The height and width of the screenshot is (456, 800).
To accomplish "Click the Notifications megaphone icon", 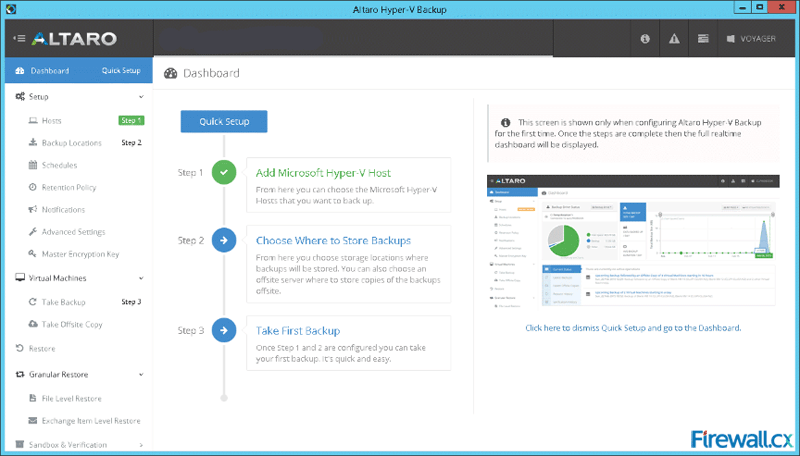I will point(33,209).
